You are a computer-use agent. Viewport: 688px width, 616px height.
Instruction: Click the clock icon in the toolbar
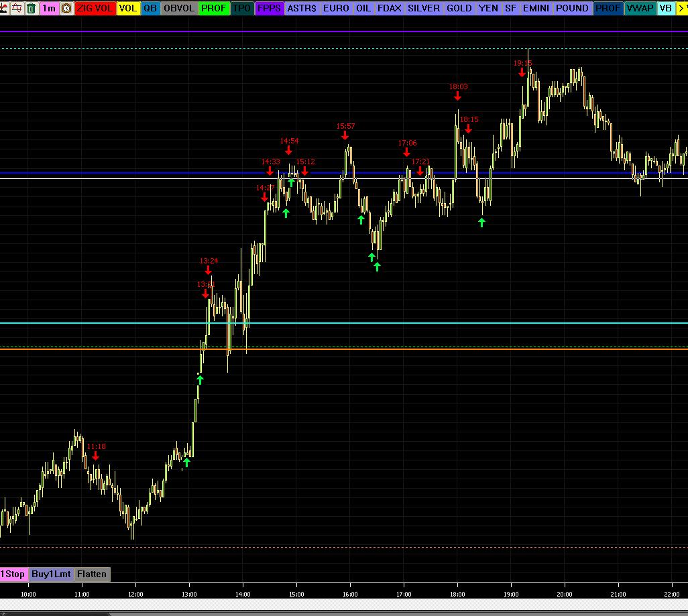pyautogui.click(x=66, y=8)
